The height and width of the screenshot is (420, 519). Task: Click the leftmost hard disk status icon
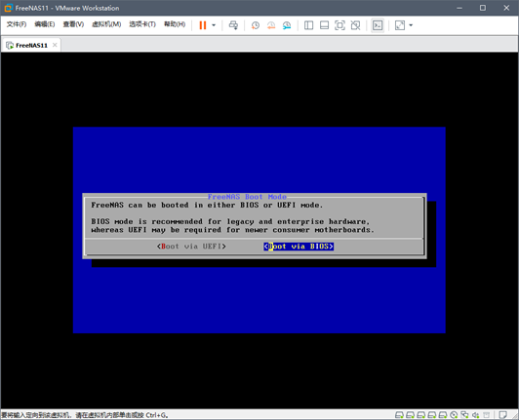tap(399, 415)
